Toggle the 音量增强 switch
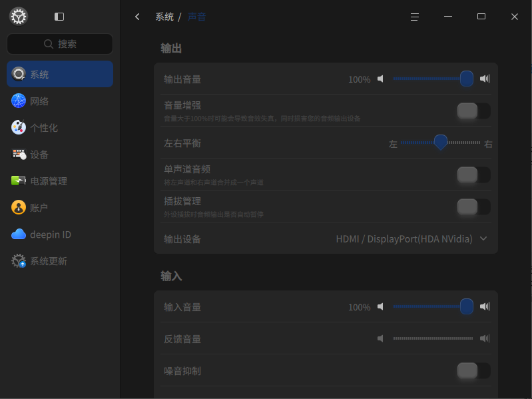 [x=473, y=111]
